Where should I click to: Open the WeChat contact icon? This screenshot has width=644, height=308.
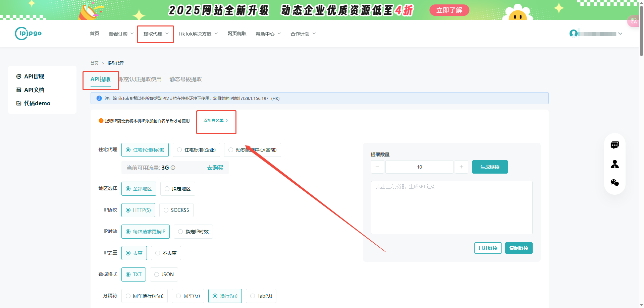[614, 183]
